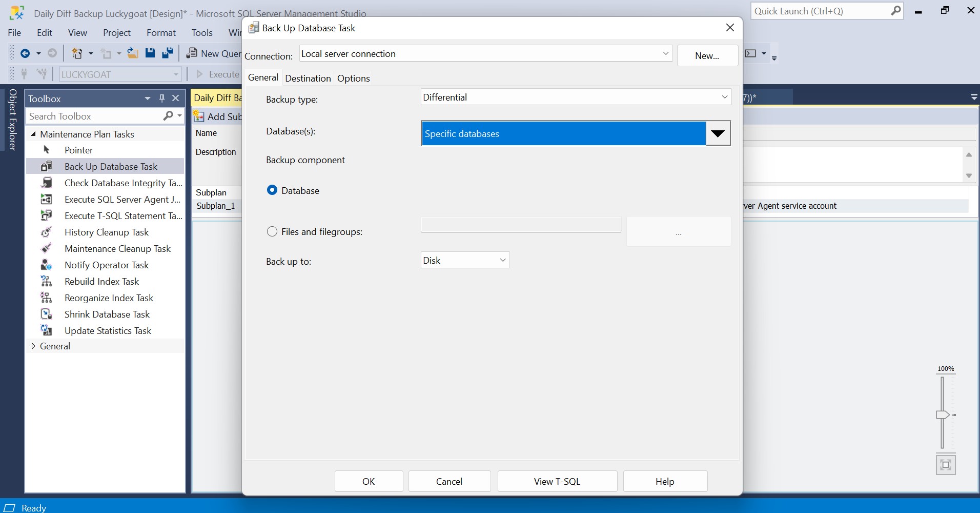The width and height of the screenshot is (980, 513).
Task: Select the Database radio button
Action: click(272, 190)
